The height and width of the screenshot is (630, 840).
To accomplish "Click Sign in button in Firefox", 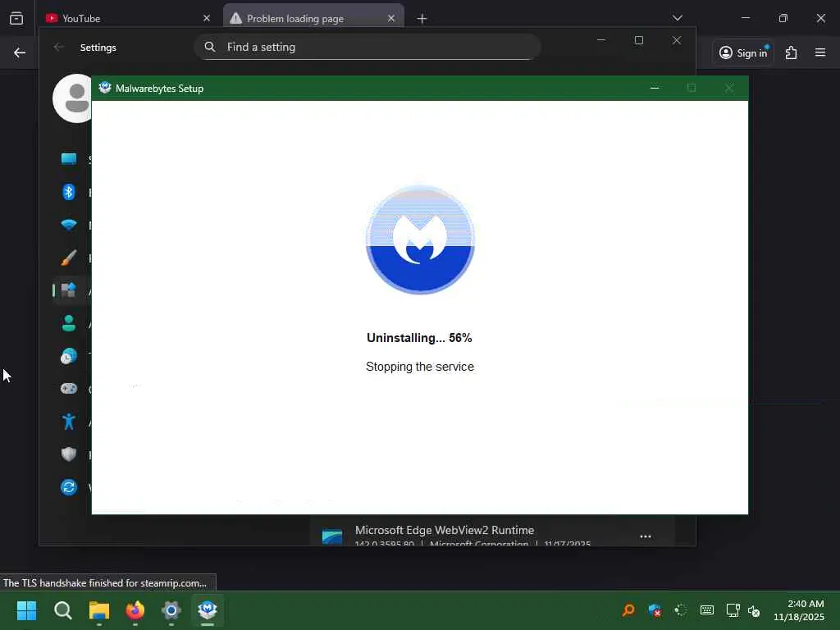I will (x=743, y=52).
